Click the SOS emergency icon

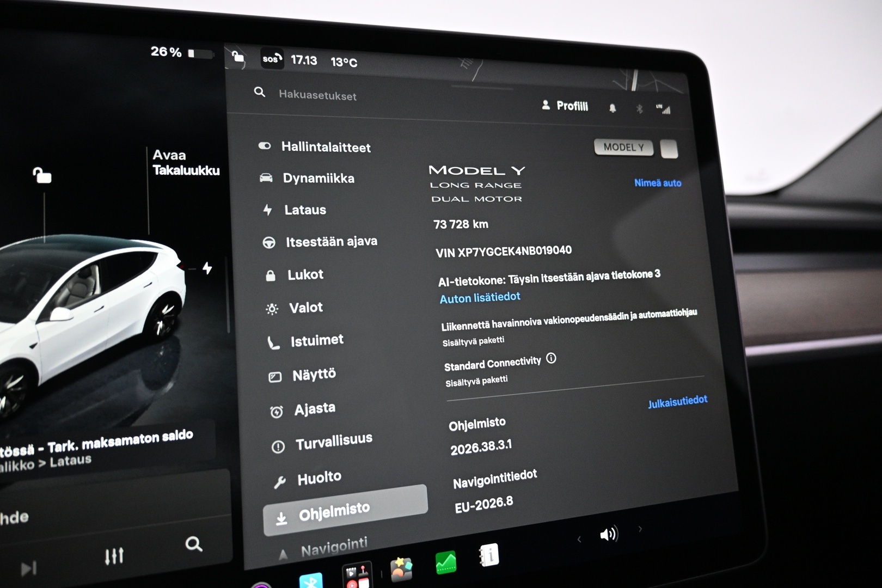click(272, 59)
